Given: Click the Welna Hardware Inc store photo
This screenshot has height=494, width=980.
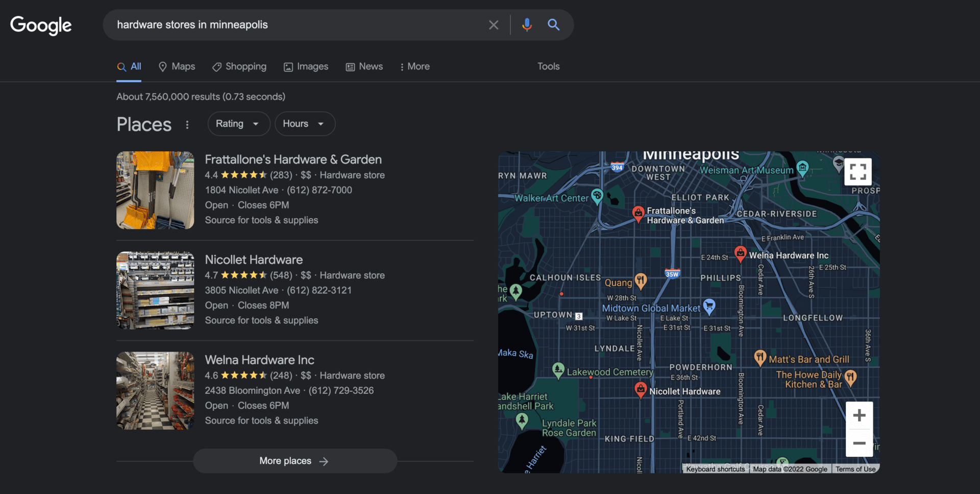Looking at the screenshot, I should coord(155,390).
